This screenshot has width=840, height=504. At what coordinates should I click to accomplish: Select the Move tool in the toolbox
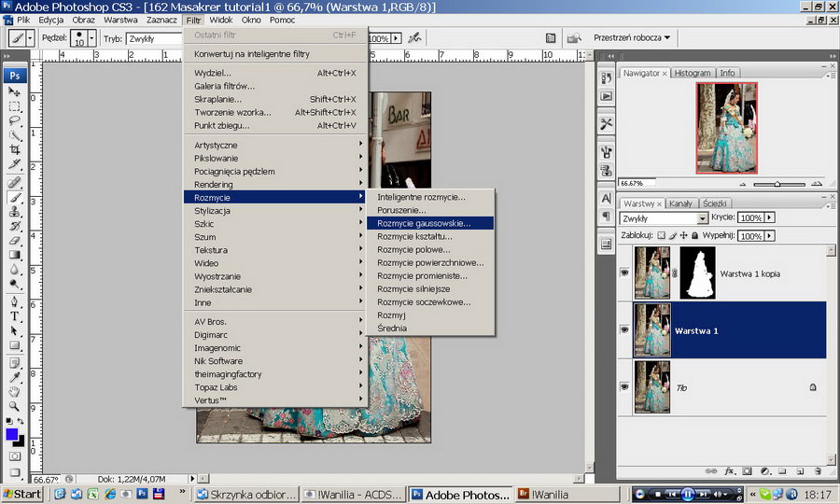15,91
